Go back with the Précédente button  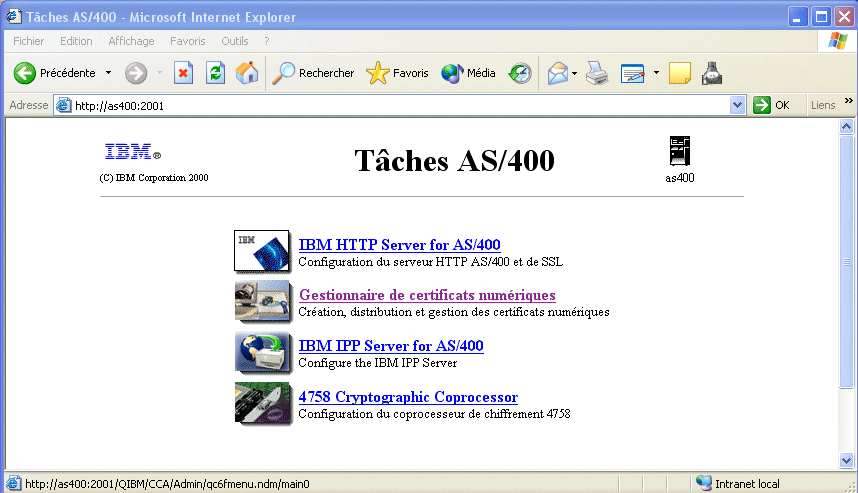click(54, 73)
